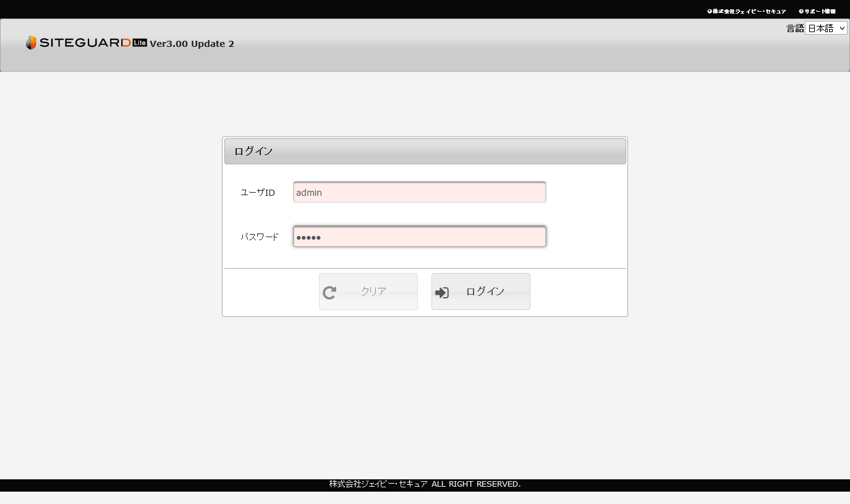The image size is (850, 504).
Task: Click the login arrow icon on the ログイン button
Action: click(442, 293)
